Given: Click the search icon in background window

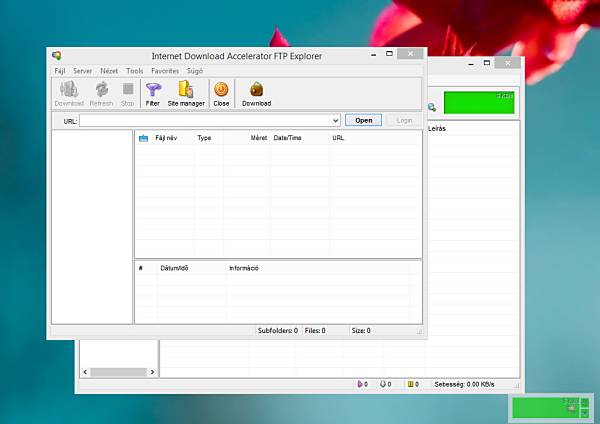Looking at the screenshot, I should [x=432, y=107].
